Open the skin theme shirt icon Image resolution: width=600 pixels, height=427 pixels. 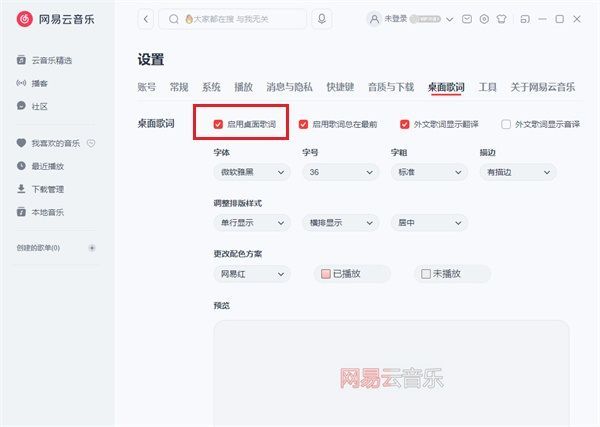coord(501,19)
